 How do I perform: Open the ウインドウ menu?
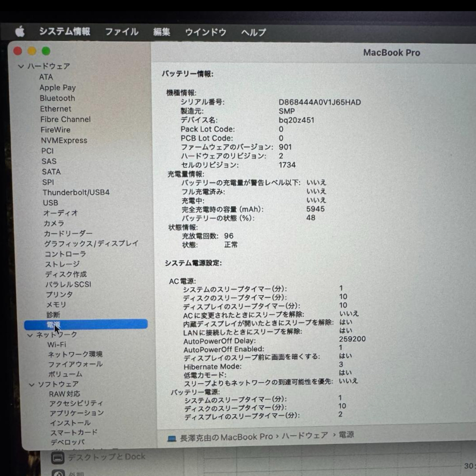point(205,32)
